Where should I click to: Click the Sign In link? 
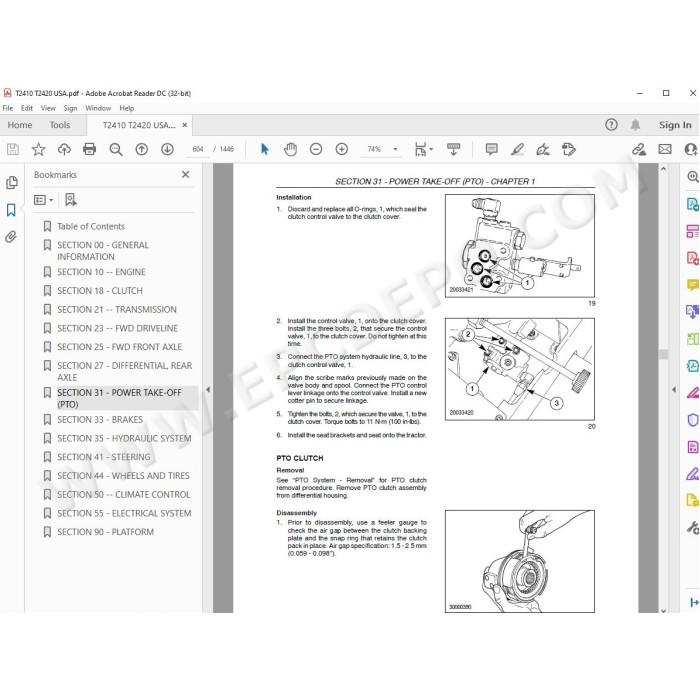pos(675,125)
